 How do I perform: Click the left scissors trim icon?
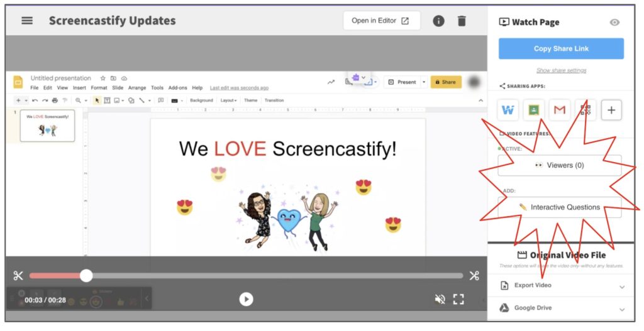pyautogui.click(x=18, y=276)
